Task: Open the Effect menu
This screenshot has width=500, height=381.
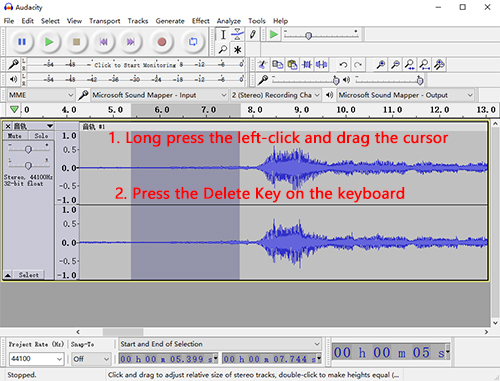Action: 201,21
